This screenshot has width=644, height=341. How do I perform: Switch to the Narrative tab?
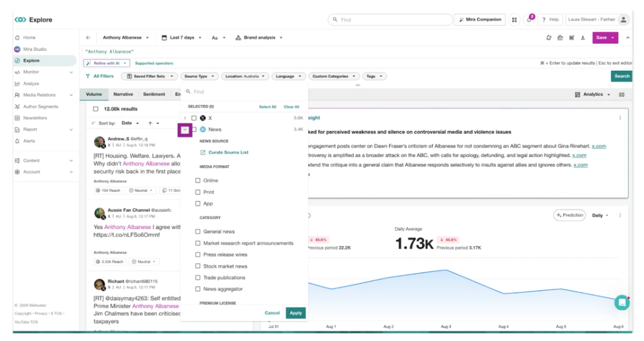(x=123, y=94)
